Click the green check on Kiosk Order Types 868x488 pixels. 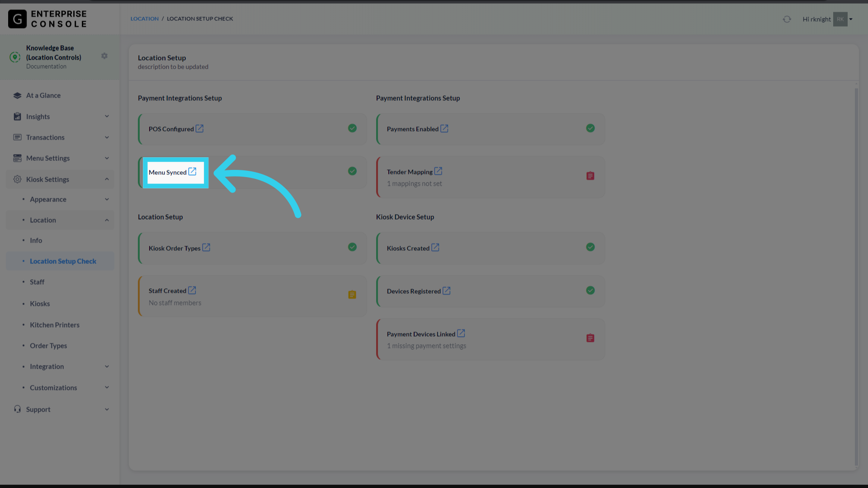[x=353, y=247]
